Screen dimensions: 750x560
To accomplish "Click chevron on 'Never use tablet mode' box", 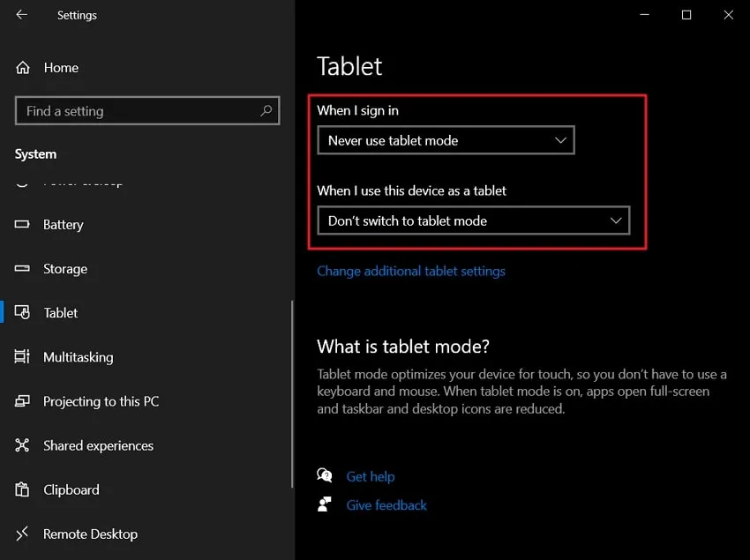I will click(x=560, y=140).
